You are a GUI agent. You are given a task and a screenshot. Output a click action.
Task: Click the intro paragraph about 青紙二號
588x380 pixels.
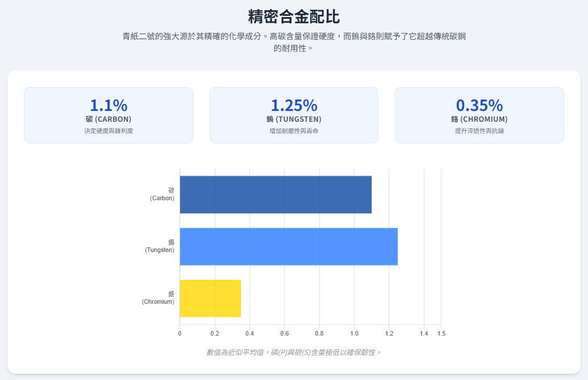pyautogui.click(x=294, y=42)
